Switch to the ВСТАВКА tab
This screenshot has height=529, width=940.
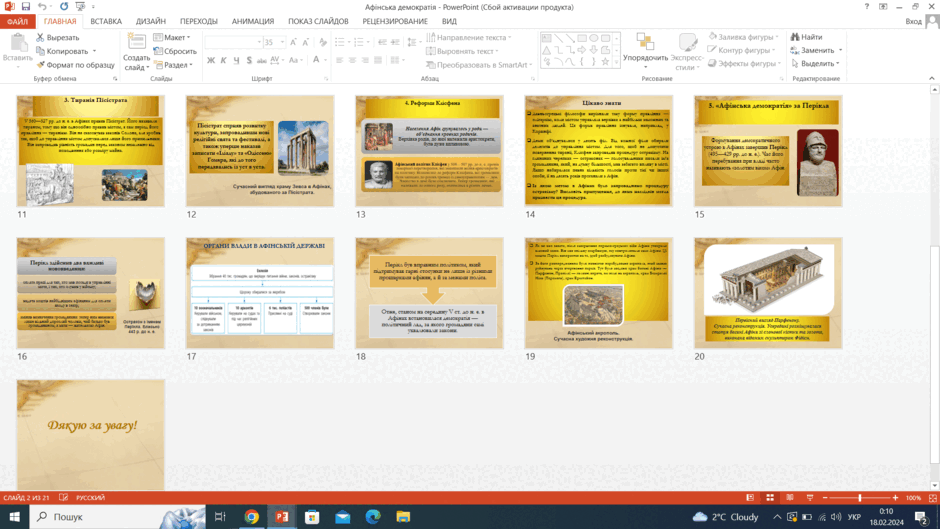point(106,22)
